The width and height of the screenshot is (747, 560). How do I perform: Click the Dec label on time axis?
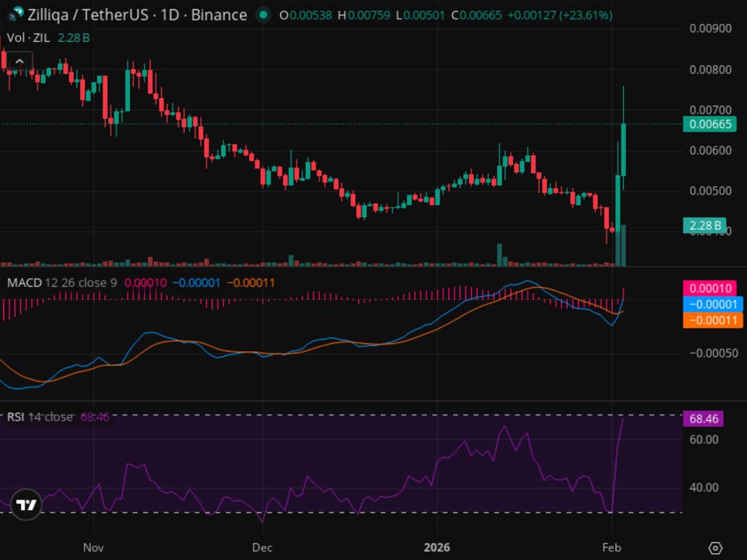click(262, 547)
